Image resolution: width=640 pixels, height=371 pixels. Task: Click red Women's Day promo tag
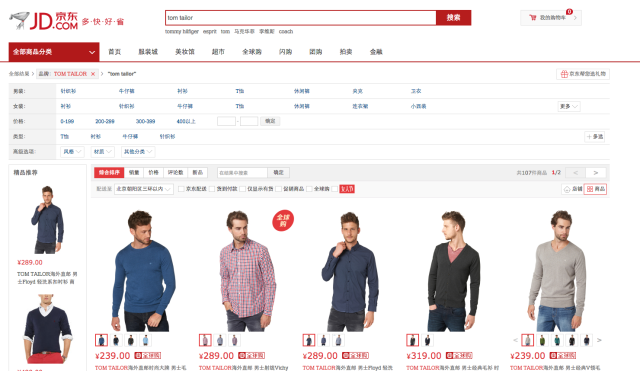[x=347, y=189]
